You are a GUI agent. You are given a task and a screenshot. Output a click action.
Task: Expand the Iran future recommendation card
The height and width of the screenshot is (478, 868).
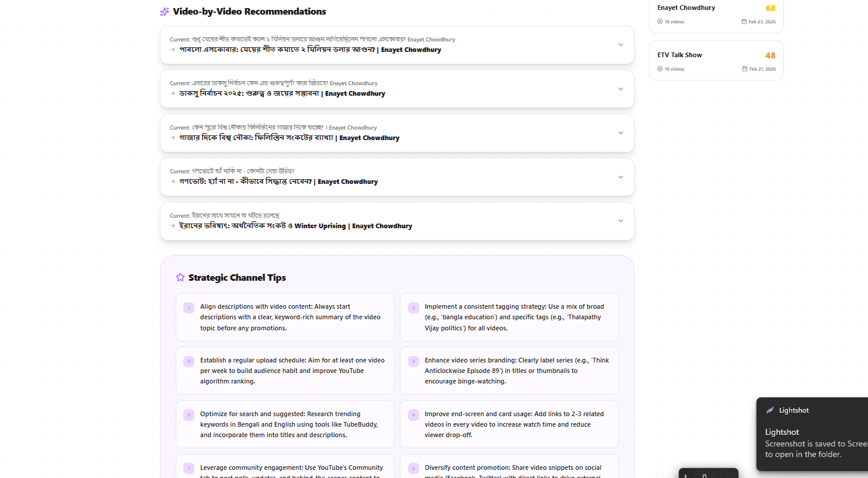coord(621,221)
